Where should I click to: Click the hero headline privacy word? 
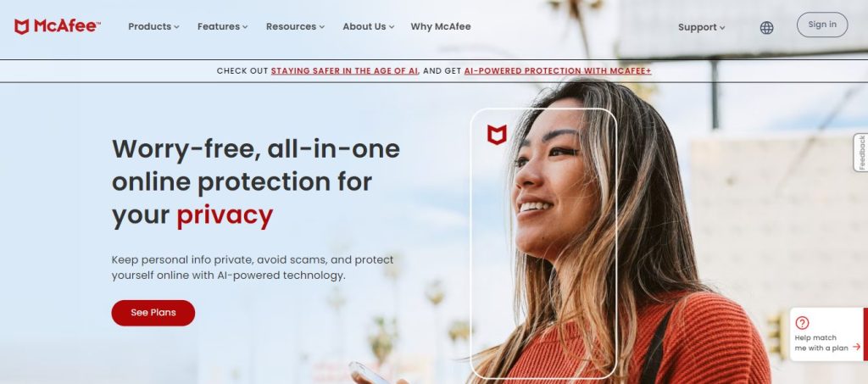[225, 215]
